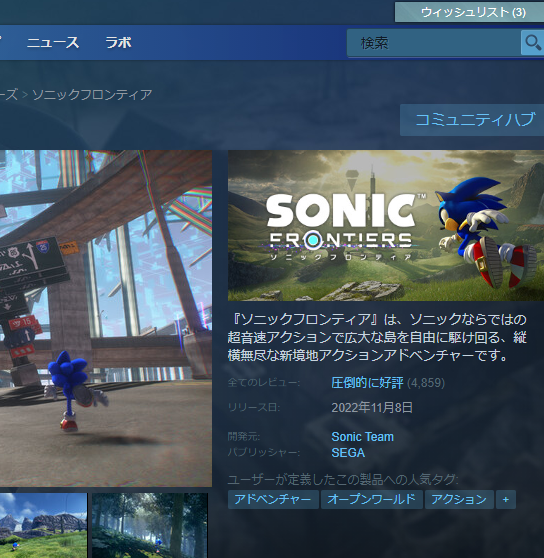The height and width of the screenshot is (558, 544).
Task: Open the ラボ menu
Action: click(x=118, y=43)
